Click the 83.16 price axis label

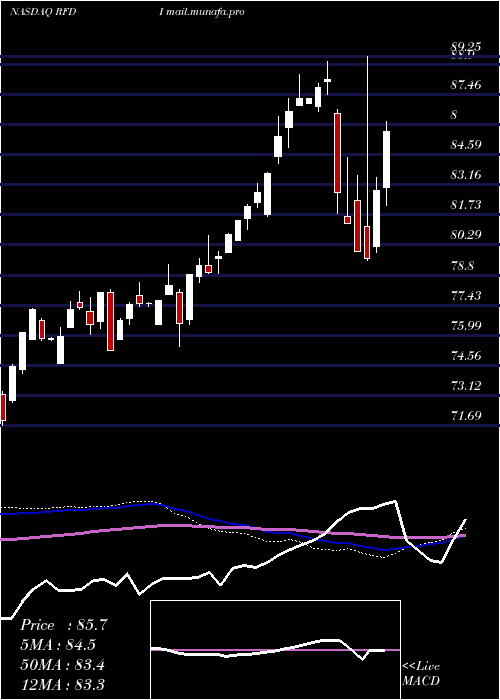[466, 175]
